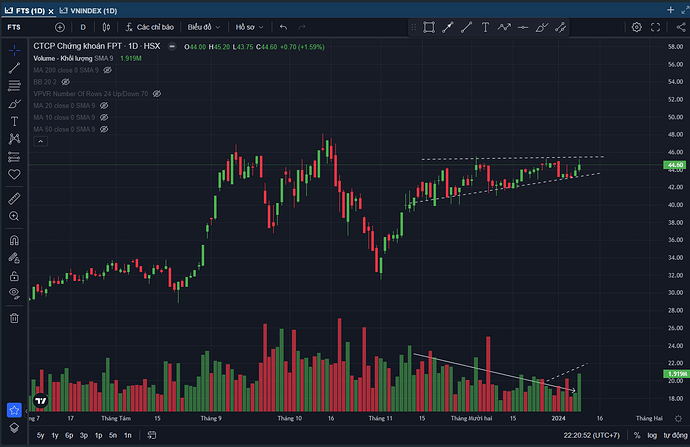Click the trash icon to remove drawings
This screenshot has width=690, height=447.
coord(15,318)
